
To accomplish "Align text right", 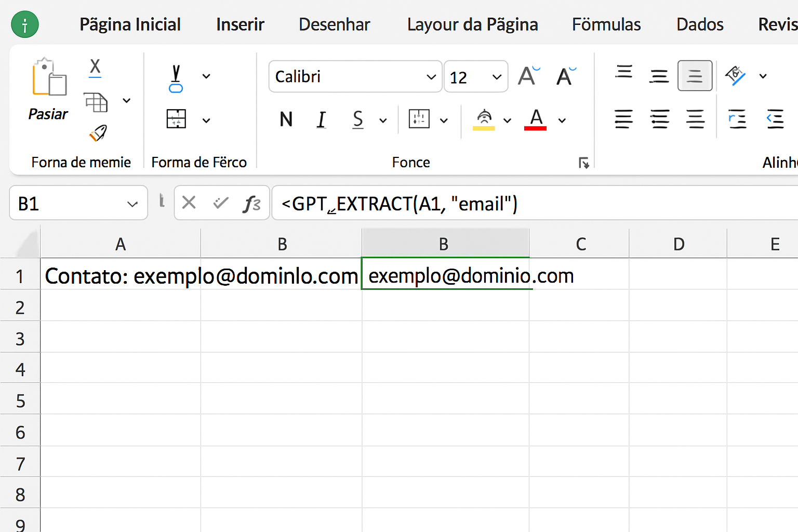I will [x=695, y=119].
